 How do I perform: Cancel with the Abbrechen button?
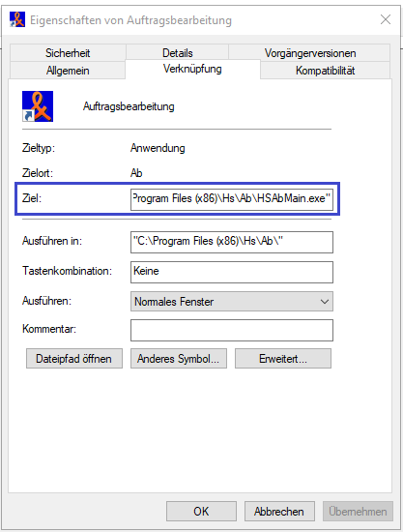279,511
